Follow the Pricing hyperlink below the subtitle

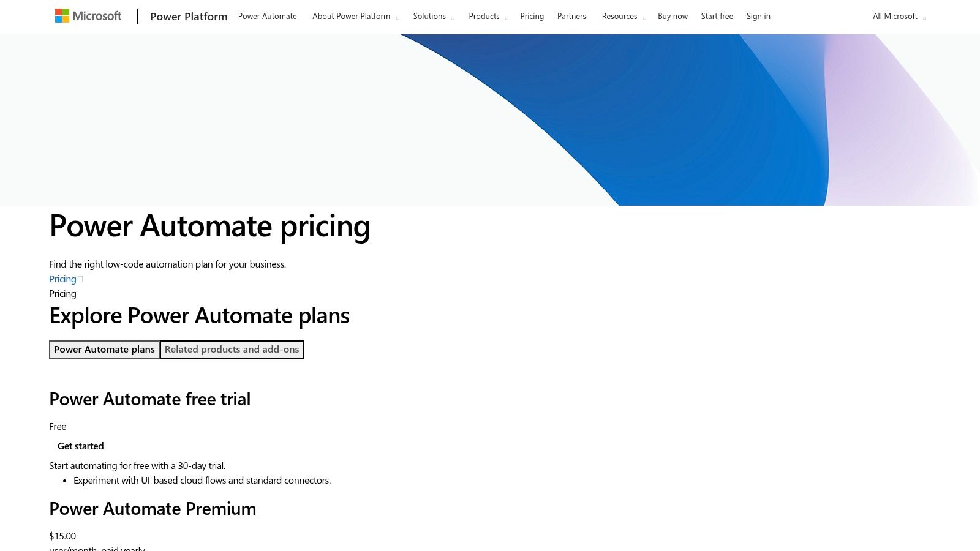coord(62,279)
